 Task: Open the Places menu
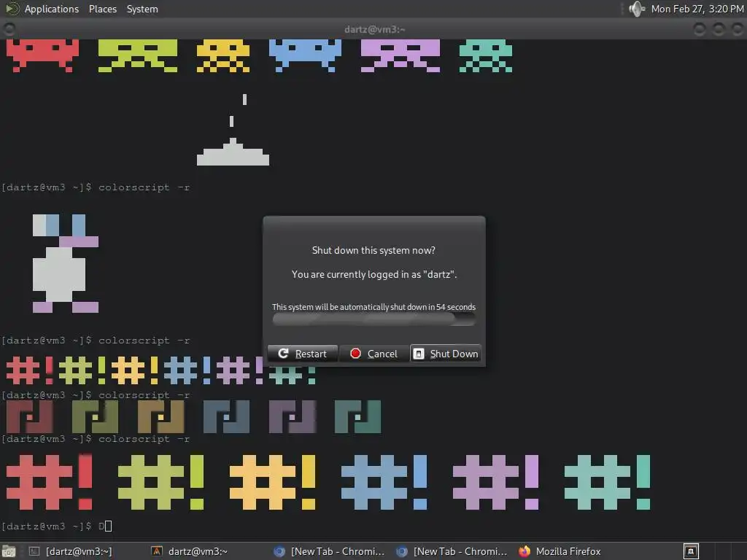coord(103,9)
